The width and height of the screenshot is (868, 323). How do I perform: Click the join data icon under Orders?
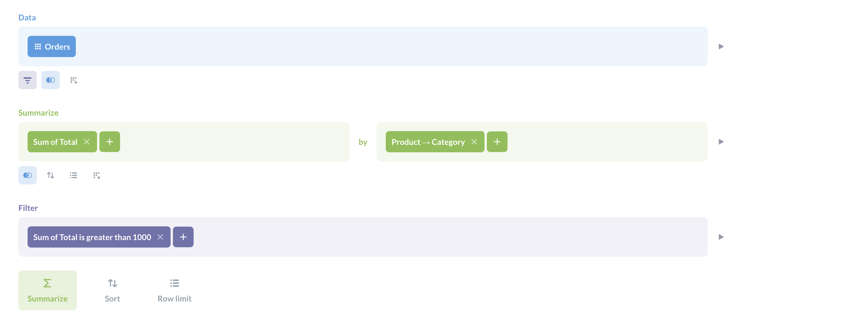point(51,80)
